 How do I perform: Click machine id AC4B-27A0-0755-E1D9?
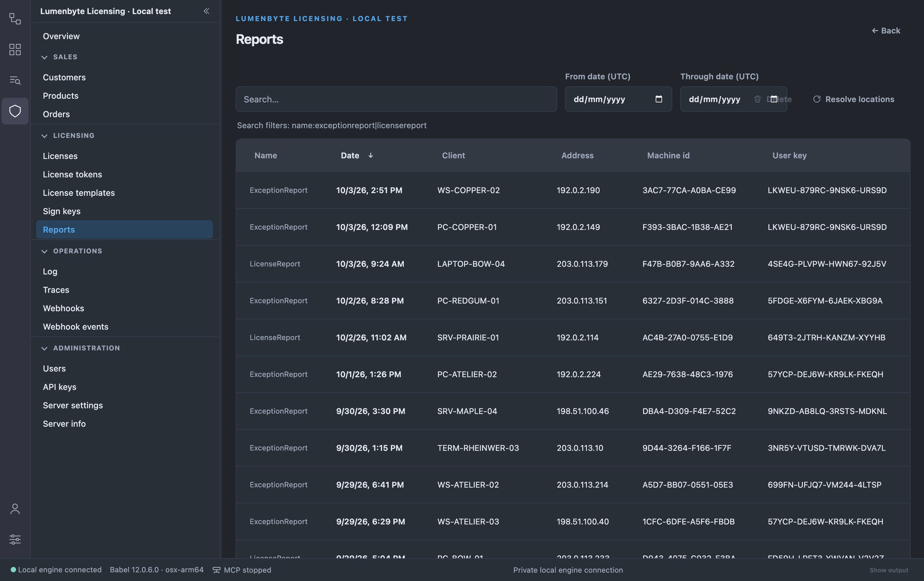tap(687, 337)
